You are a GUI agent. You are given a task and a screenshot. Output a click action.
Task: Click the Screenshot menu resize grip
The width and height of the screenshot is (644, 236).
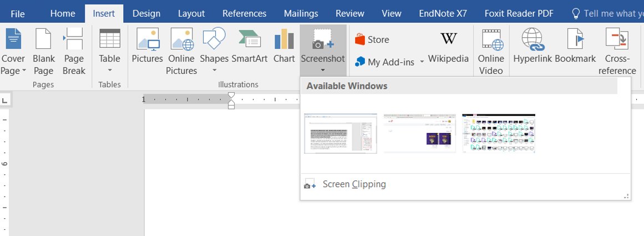[626, 196]
